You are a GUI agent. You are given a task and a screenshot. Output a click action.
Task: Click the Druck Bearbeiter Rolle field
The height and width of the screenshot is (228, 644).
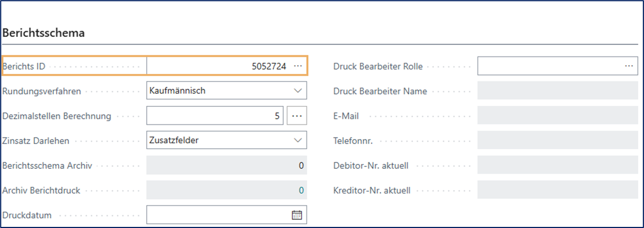549,66
